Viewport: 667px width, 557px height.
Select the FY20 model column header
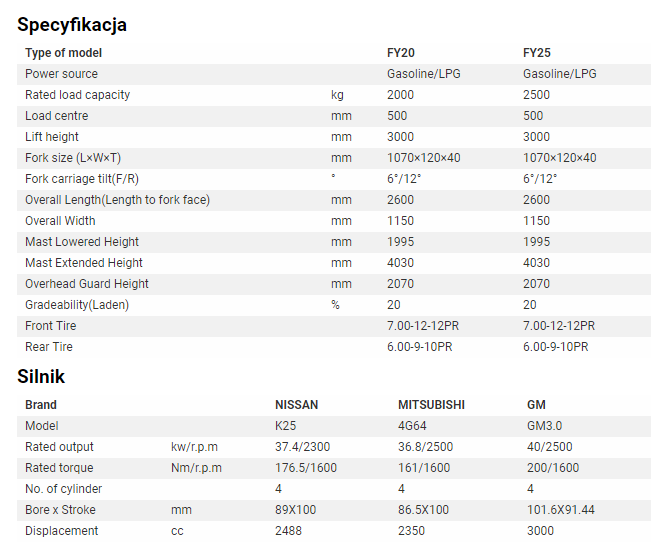[x=401, y=53]
